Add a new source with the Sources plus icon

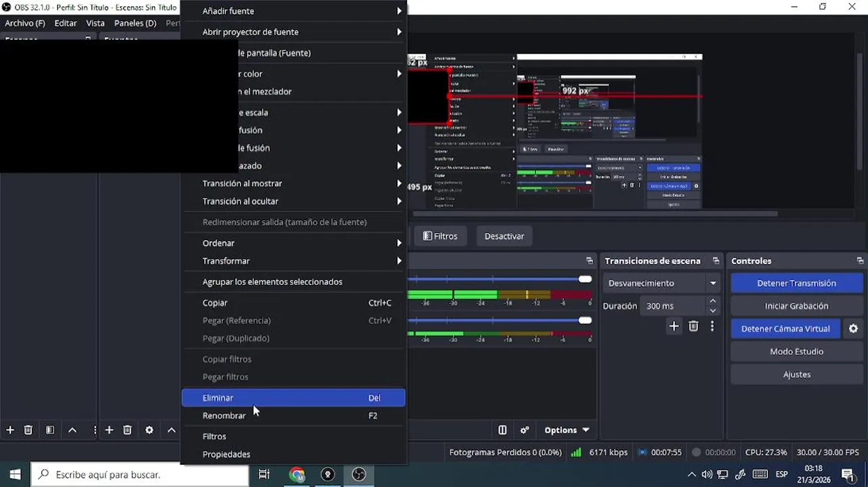pos(109,430)
